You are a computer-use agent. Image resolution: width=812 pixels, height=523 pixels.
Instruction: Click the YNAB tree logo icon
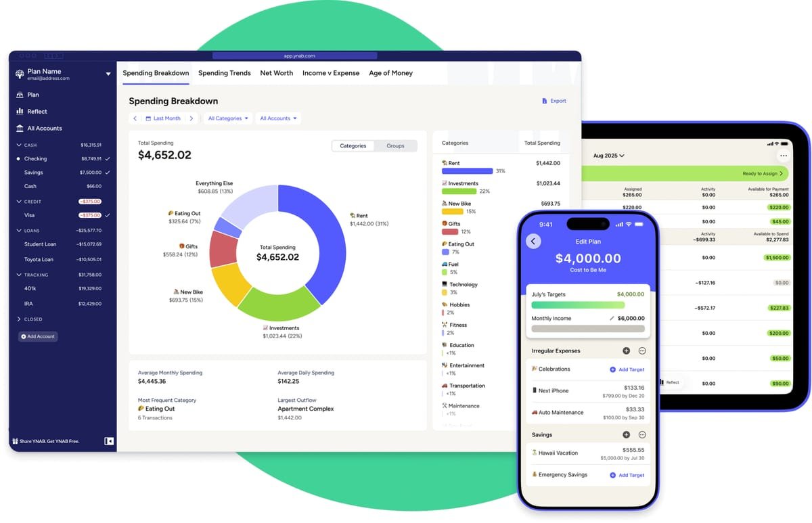click(x=20, y=74)
